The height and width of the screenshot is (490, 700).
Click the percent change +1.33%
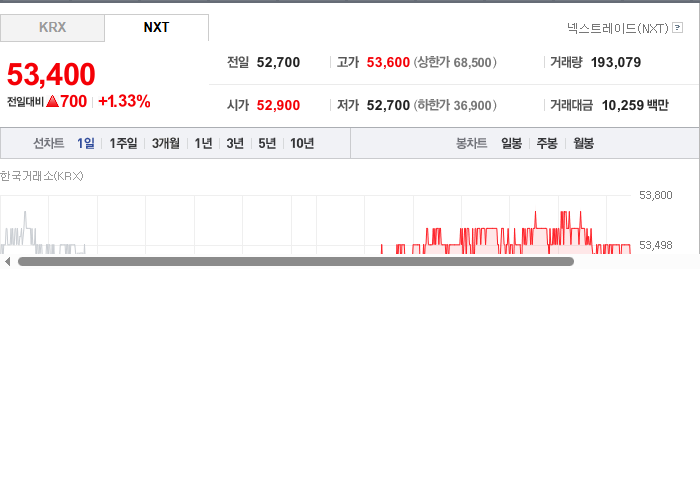(x=124, y=101)
